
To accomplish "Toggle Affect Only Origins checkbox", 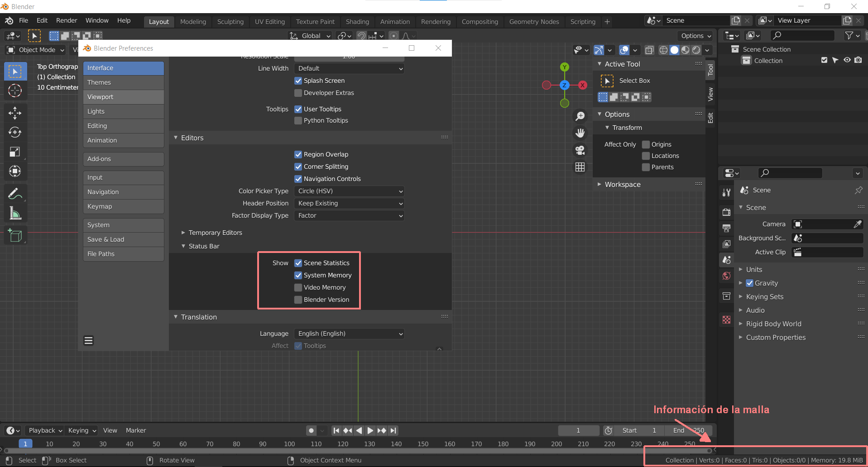I will 646,144.
